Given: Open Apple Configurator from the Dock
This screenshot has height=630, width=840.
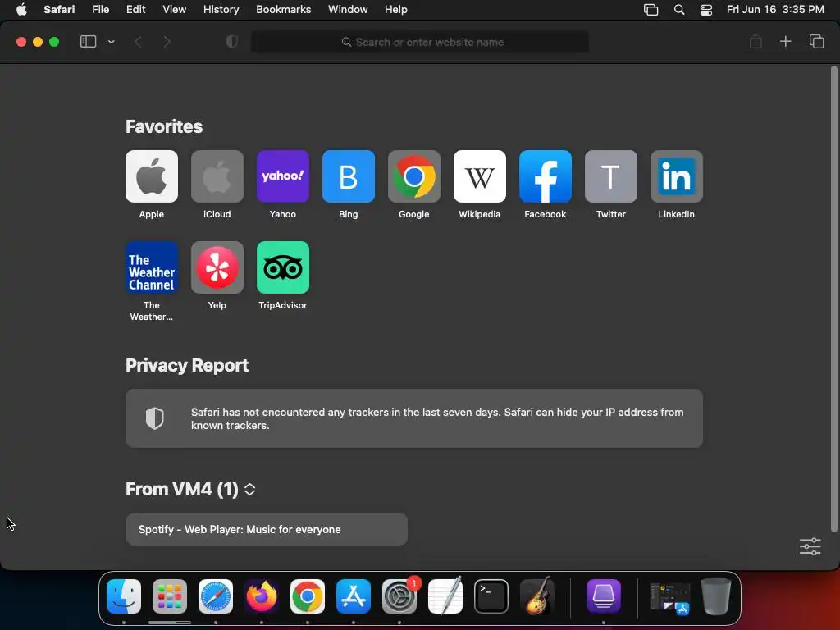Looking at the screenshot, I should [604, 596].
